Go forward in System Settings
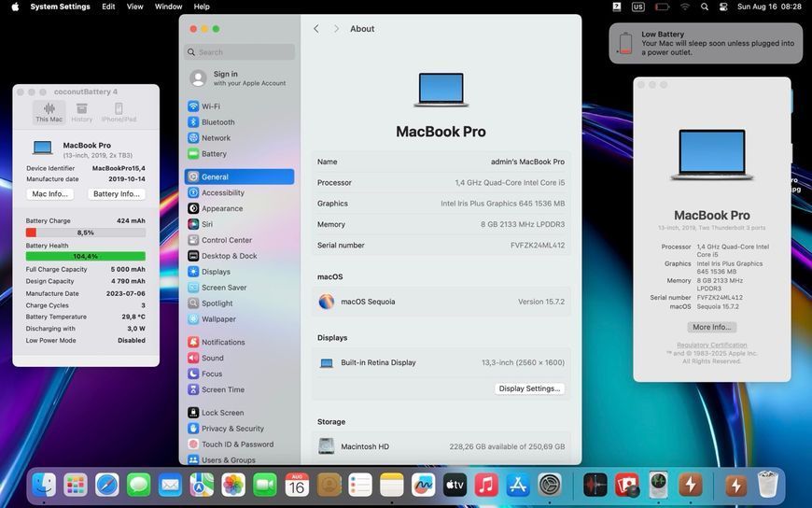 (336, 29)
